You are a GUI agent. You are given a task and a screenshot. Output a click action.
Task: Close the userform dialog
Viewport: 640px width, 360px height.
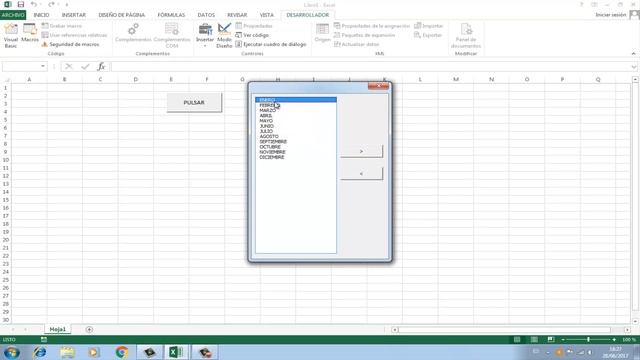[x=378, y=86]
